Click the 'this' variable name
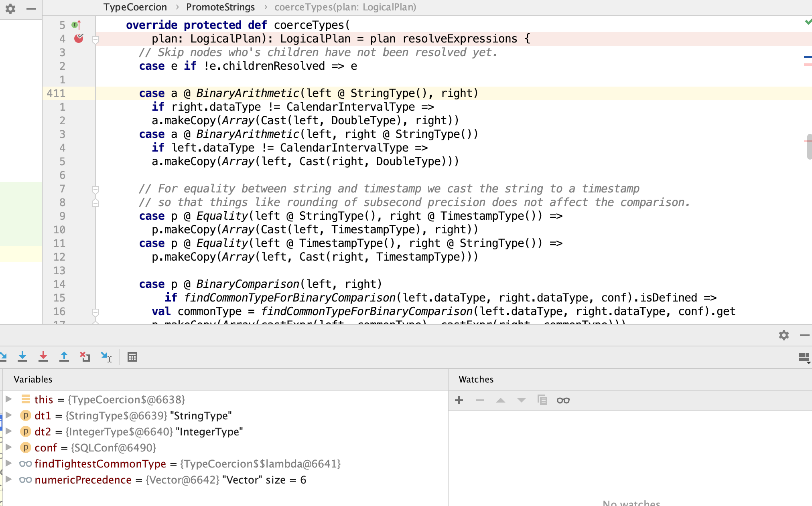The height and width of the screenshot is (506, 812). click(x=44, y=400)
